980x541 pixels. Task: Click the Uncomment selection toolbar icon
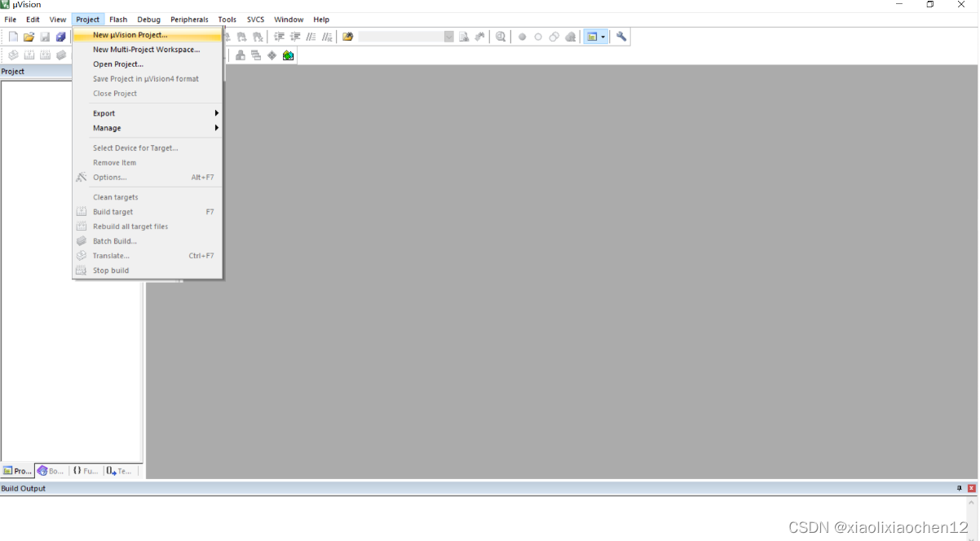(327, 37)
